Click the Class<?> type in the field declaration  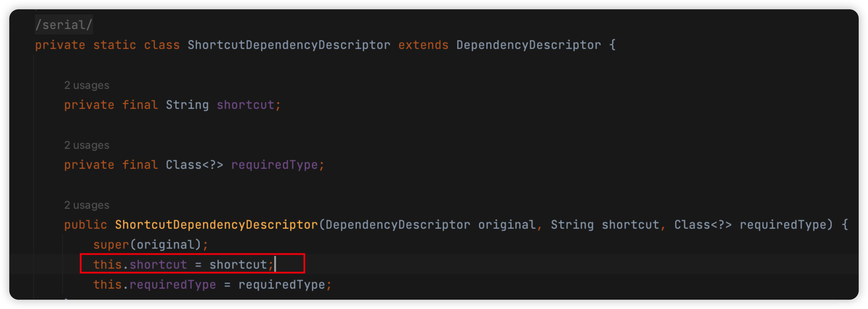[x=194, y=165]
